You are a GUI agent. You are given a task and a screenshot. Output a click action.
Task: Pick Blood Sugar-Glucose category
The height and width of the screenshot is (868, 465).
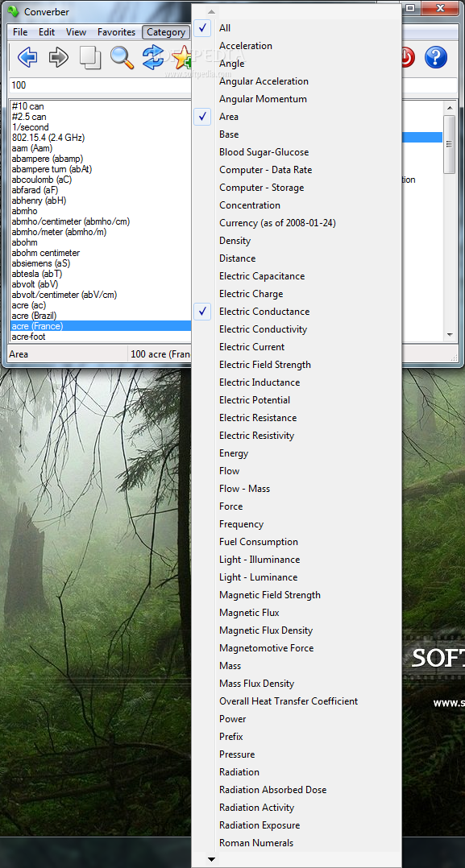[297, 152]
